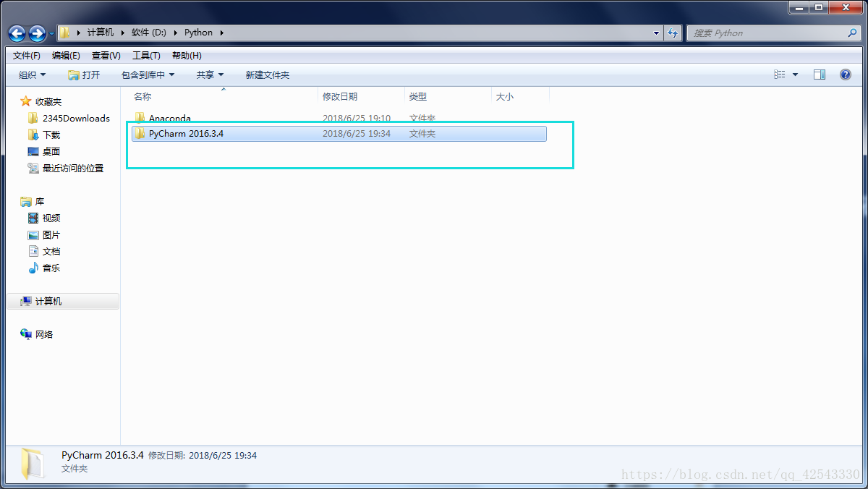Click the search magnifier icon
The height and width of the screenshot is (489, 868).
[853, 33]
